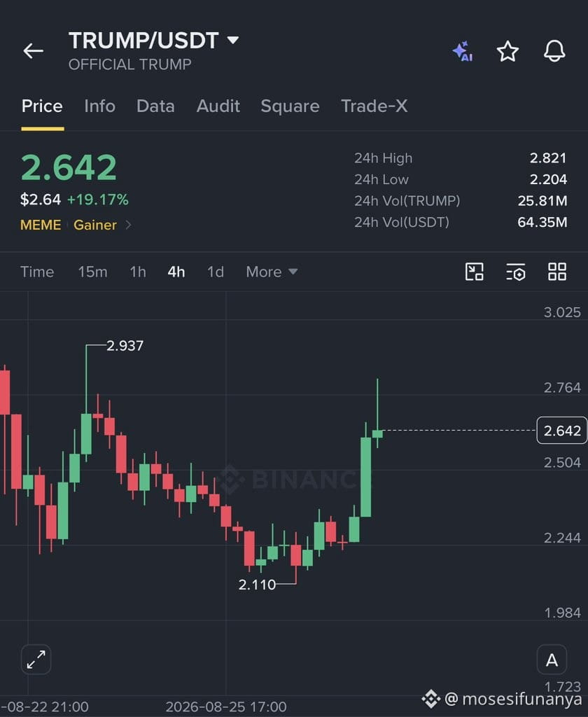Click the large 2.642 price figure
The height and width of the screenshot is (717, 588).
pyautogui.click(x=69, y=167)
